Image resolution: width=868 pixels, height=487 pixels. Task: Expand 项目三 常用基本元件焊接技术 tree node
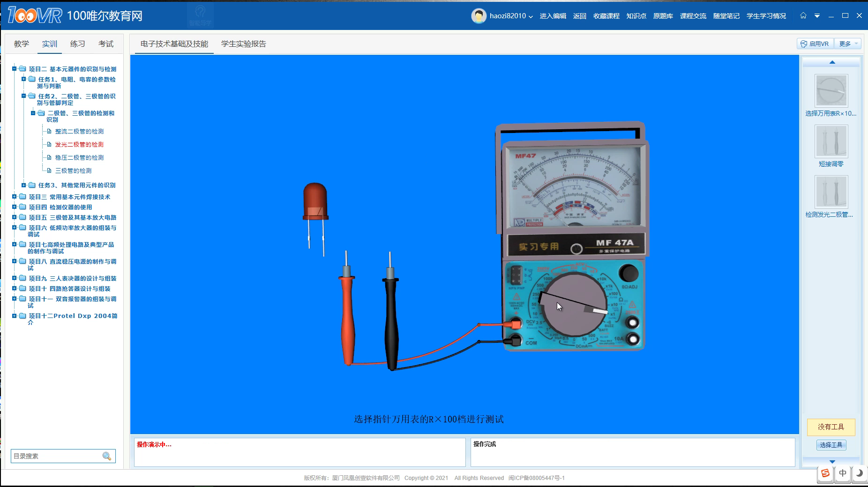[x=15, y=197]
